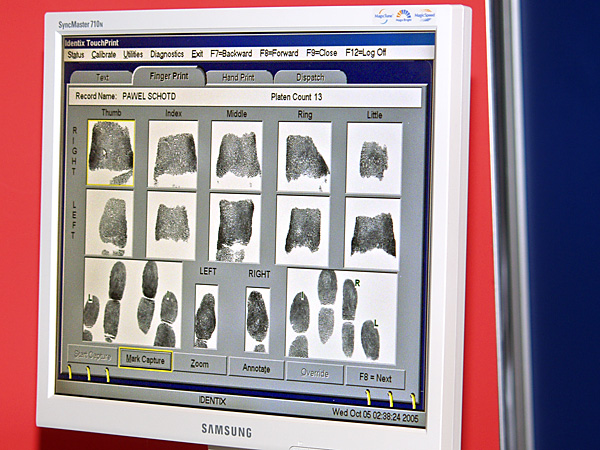The height and width of the screenshot is (450, 600).
Task: Click the record name PAWEL SCHOTD
Action: tap(149, 96)
